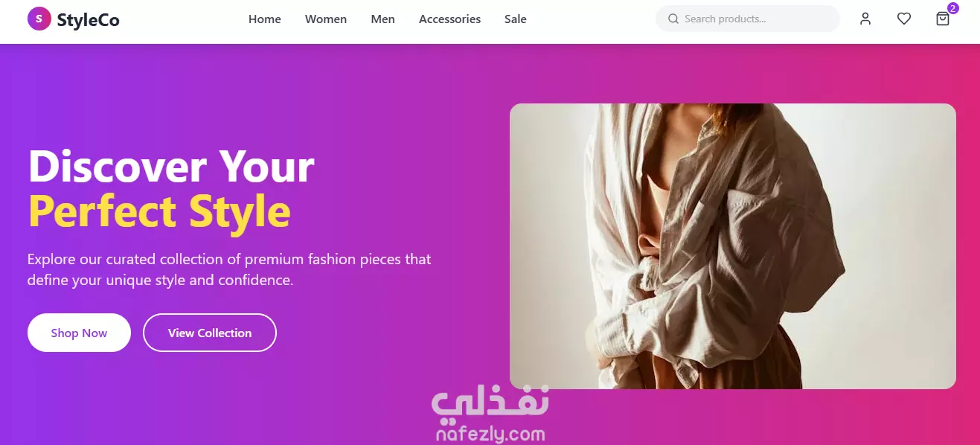Click the magnifying glass search icon
This screenshot has width=980, height=445.
pos(673,19)
